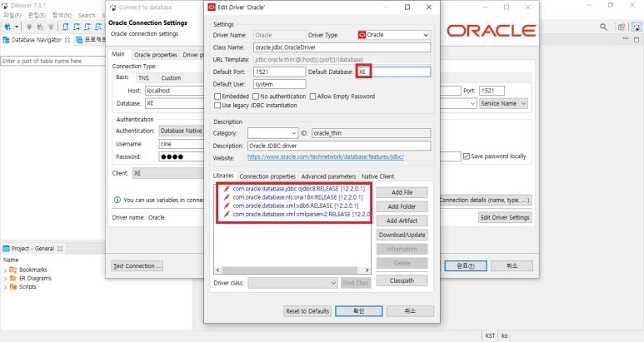Select the Custom connection type tab

(171, 78)
